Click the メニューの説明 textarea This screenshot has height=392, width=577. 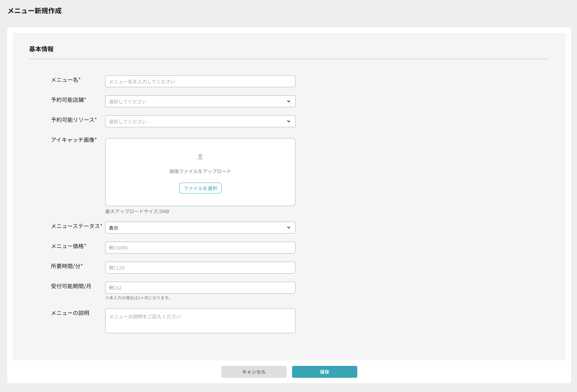200,321
